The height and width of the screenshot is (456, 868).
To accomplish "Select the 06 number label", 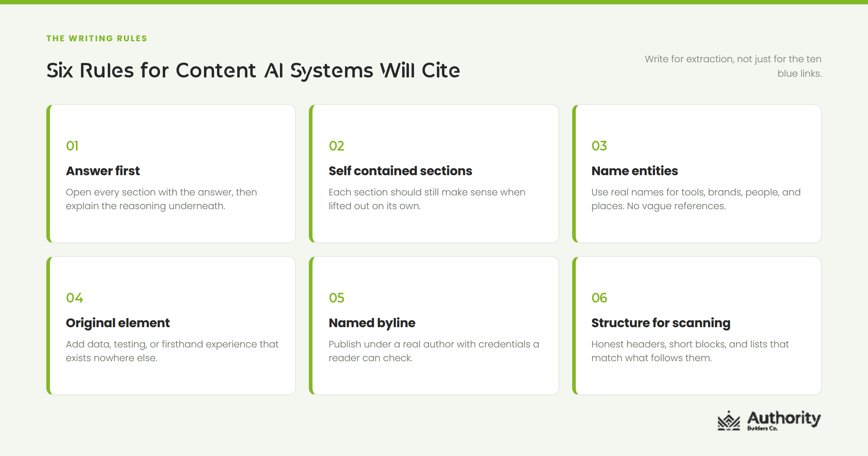I will (599, 298).
